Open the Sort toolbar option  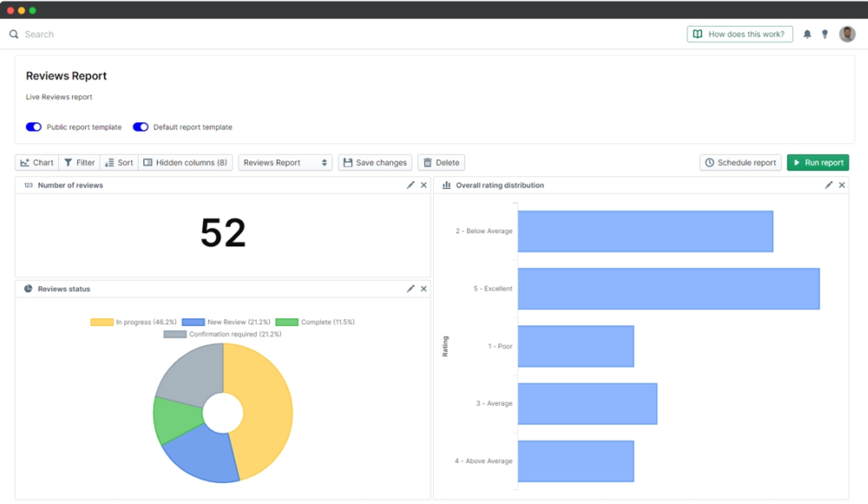point(119,163)
